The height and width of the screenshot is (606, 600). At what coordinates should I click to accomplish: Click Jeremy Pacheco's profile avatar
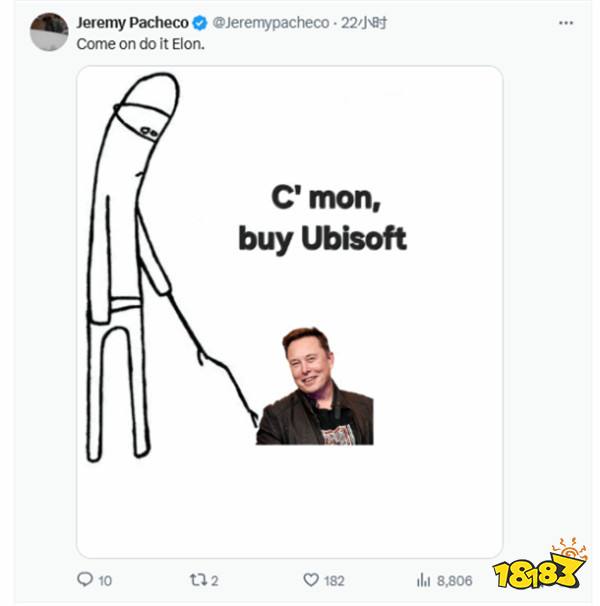click(49, 32)
